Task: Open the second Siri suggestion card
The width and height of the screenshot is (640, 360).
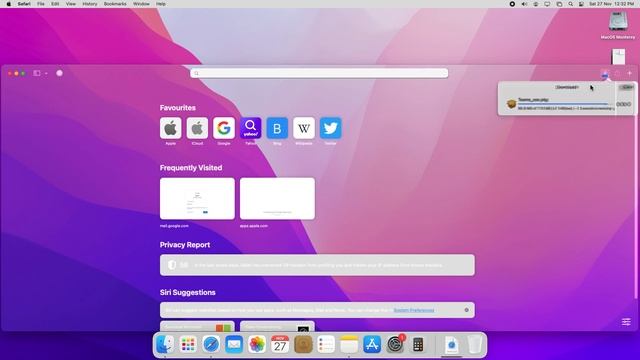Action: (x=277, y=326)
